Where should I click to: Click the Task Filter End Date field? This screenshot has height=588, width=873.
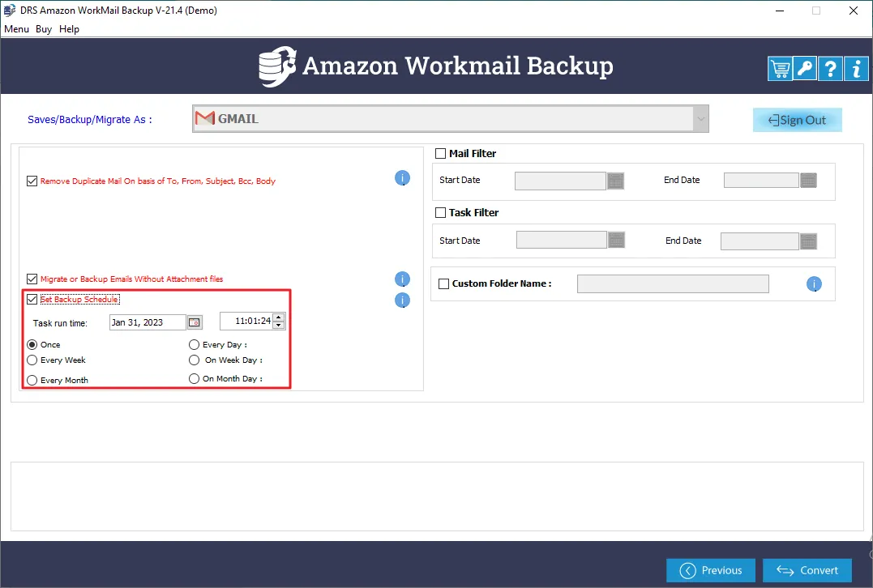[x=760, y=241]
